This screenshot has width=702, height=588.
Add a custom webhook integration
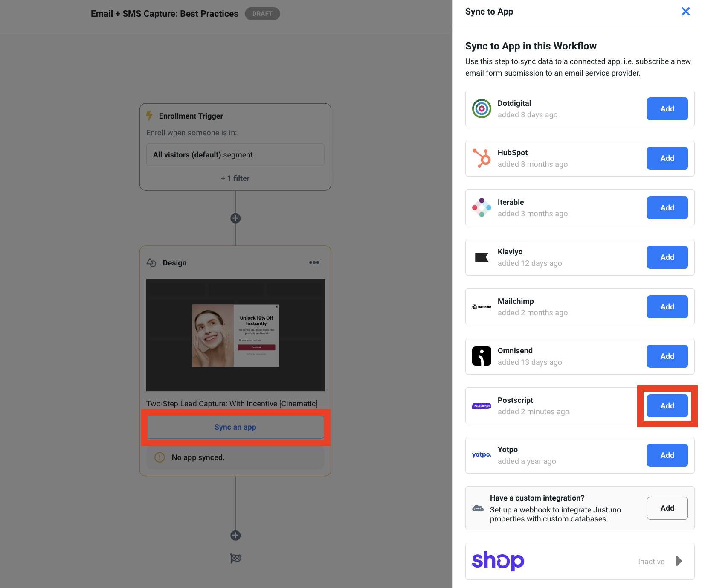click(x=667, y=508)
